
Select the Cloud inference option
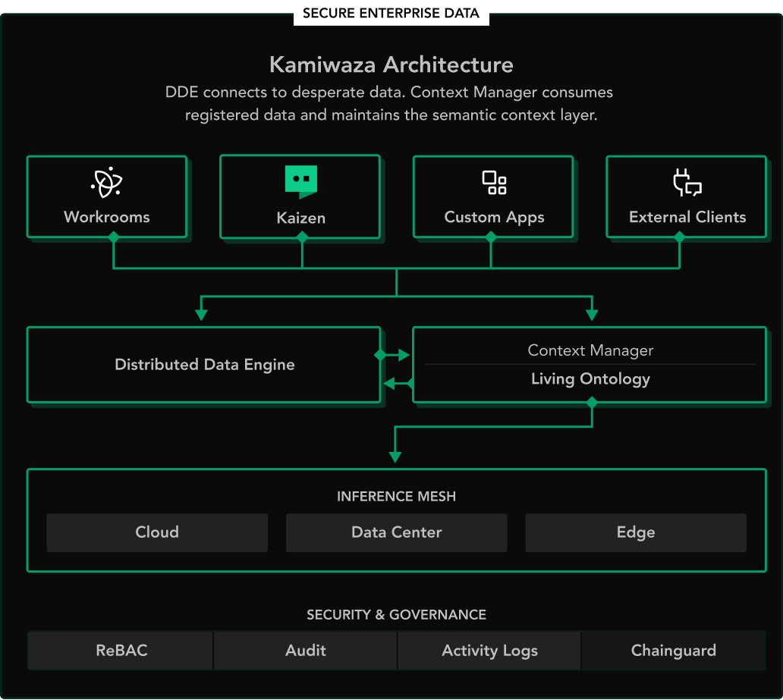tap(157, 532)
